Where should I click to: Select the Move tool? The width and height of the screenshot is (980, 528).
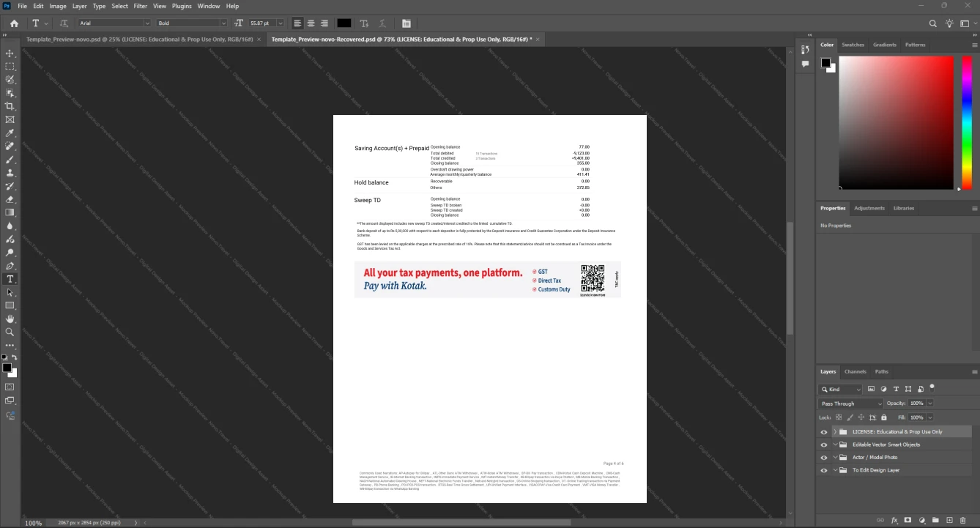tap(10, 53)
